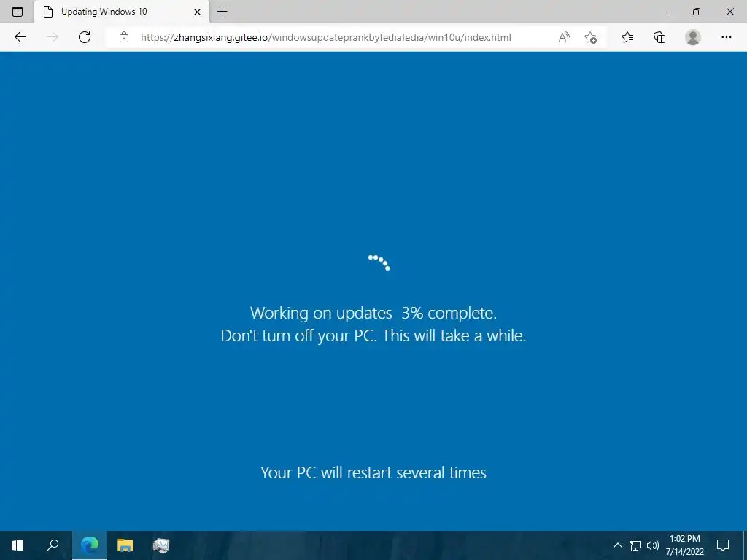Image resolution: width=747 pixels, height=560 pixels.
Task: Open the Favorites list
Action: [627, 37]
